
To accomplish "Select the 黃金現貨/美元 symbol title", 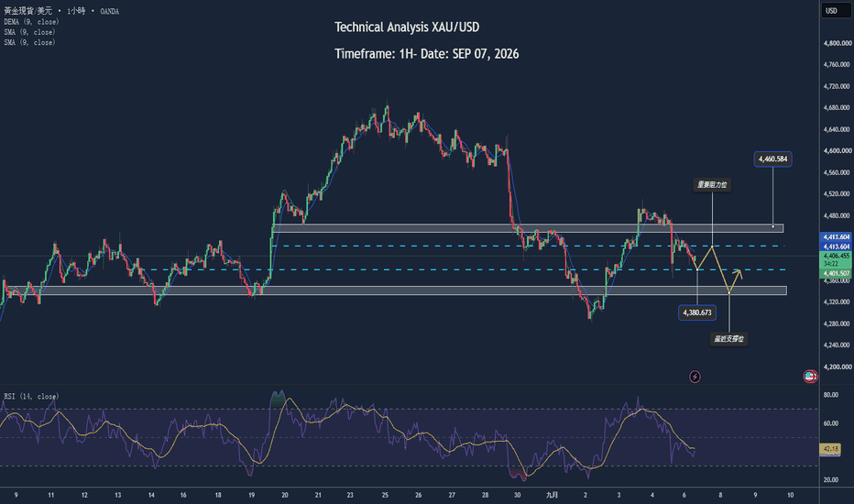I will click(x=27, y=11).
